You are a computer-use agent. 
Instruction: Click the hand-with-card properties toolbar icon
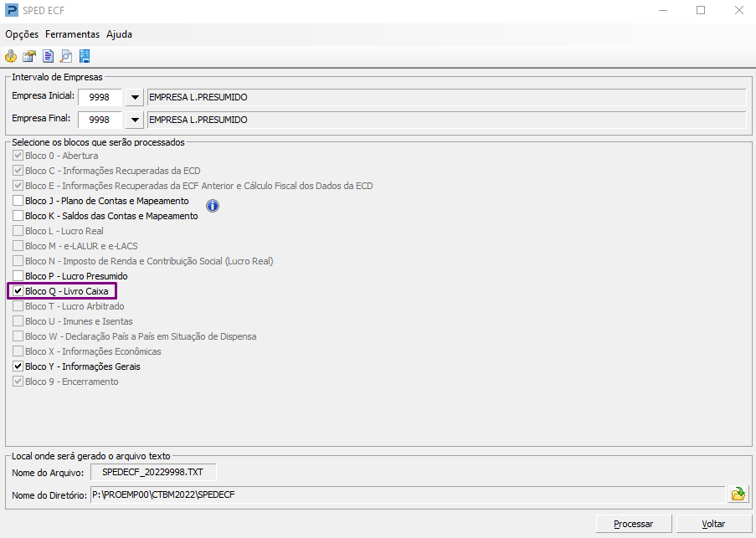tap(29, 56)
